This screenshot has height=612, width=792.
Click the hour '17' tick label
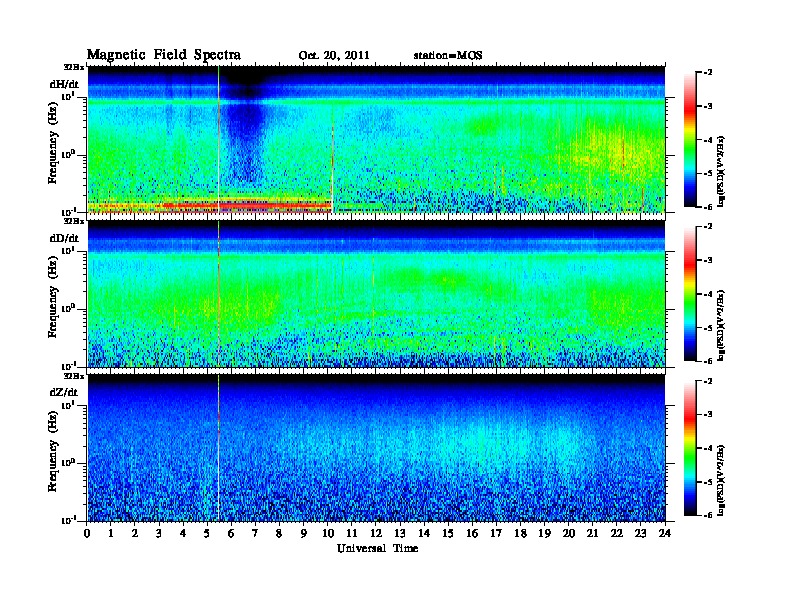496,533
